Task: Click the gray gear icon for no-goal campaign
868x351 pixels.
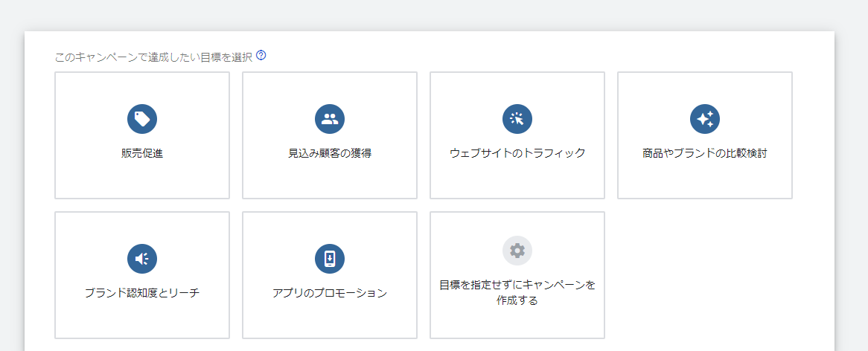Action: [517, 251]
